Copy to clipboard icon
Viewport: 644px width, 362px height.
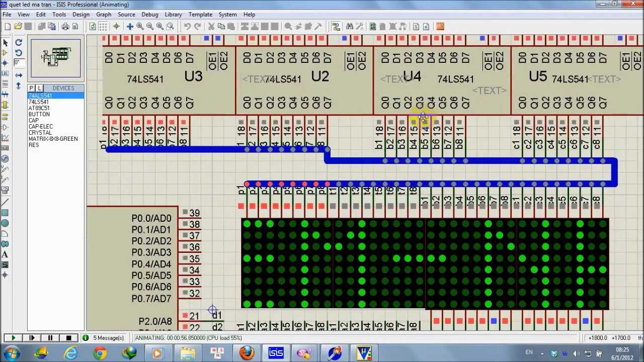click(x=221, y=27)
